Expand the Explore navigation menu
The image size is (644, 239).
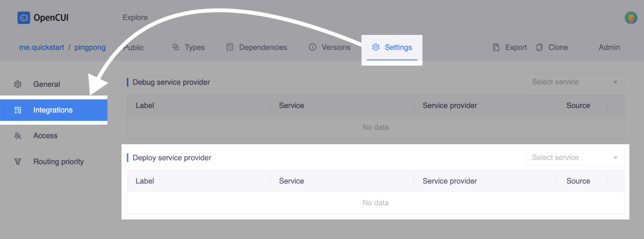click(135, 17)
